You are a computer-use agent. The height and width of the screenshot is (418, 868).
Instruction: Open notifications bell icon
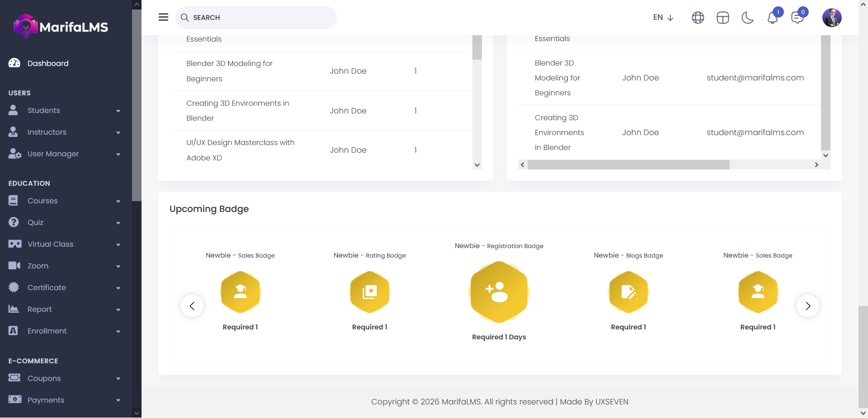pyautogui.click(x=773, y=18)
